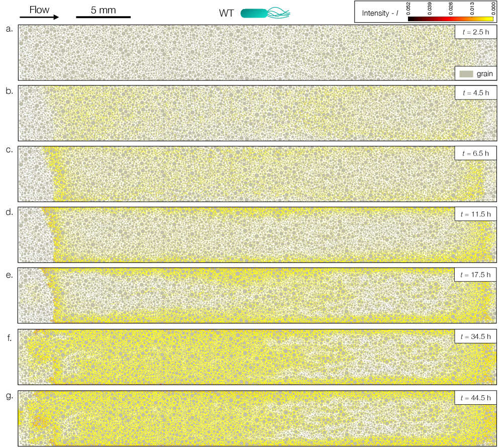Viewport: 501px width, 448px height.
Task: Select the 't = 44.5 h' time label
Action: click(x=475, y=397)
